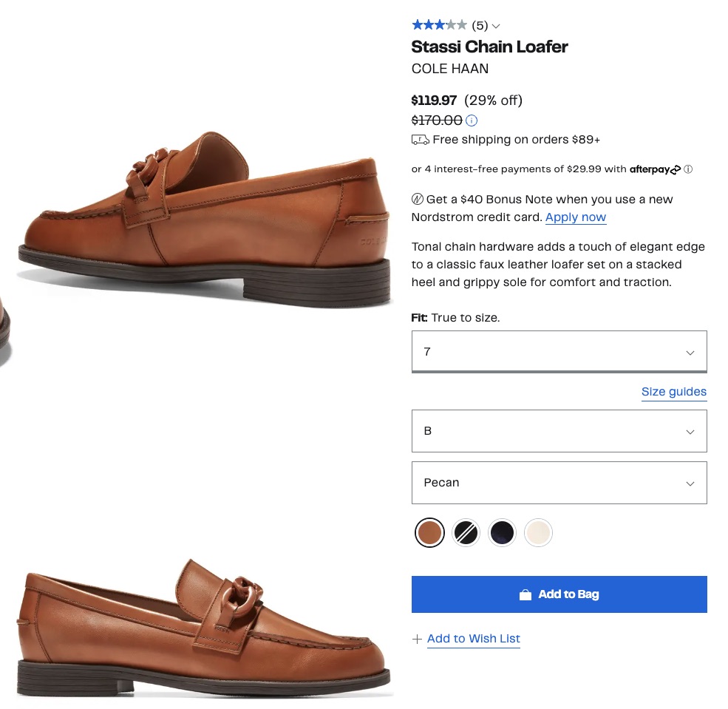Click the Add to Bag button
This screenshot has height=709, width=728.
point(559,594)
